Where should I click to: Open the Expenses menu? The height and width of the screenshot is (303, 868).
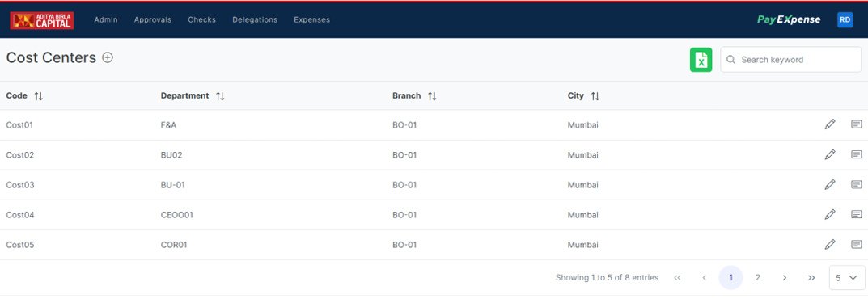[x=311, y=20]
